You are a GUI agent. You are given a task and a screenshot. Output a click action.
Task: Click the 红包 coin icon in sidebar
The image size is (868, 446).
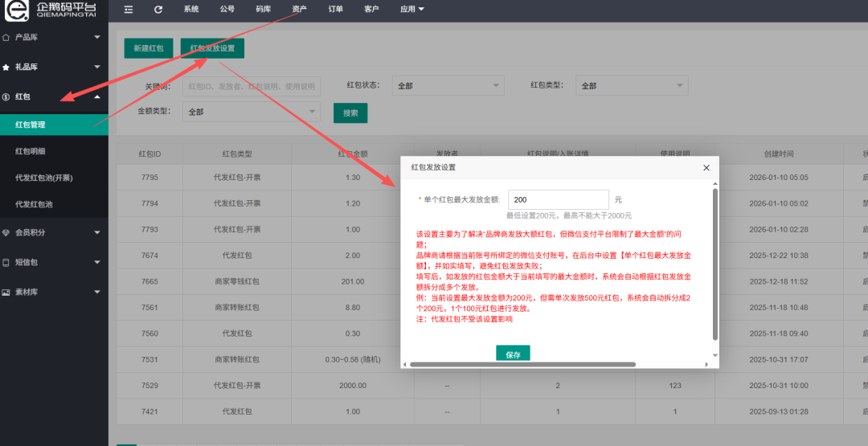(6, 97)
